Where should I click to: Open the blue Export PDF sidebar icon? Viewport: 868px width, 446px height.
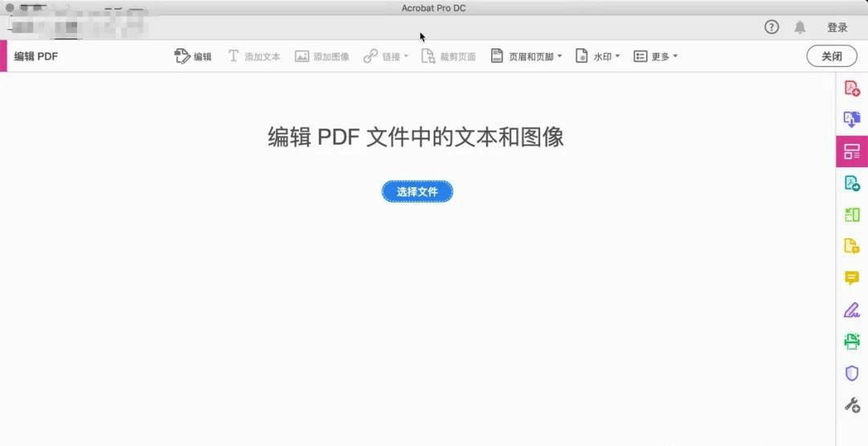click(852, 119)
